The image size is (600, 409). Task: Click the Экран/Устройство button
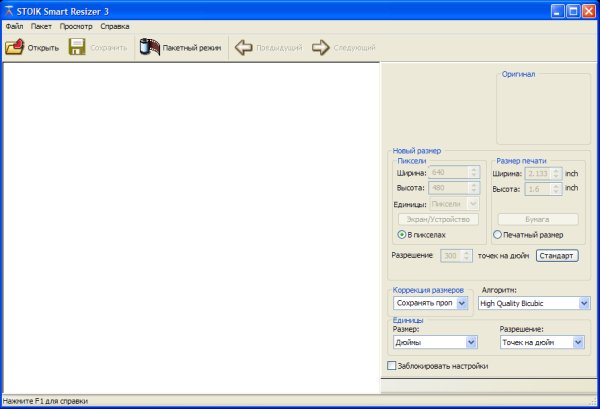tap(438, 219)
